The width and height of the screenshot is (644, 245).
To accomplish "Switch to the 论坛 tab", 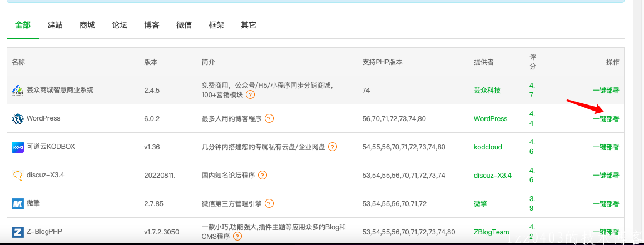I will point(120,25).
